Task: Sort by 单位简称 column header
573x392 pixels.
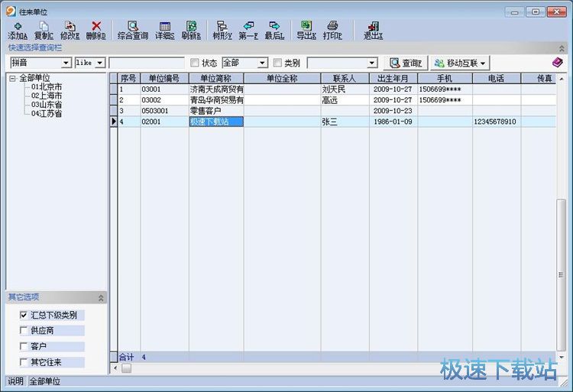Action: tap(216, 79)
